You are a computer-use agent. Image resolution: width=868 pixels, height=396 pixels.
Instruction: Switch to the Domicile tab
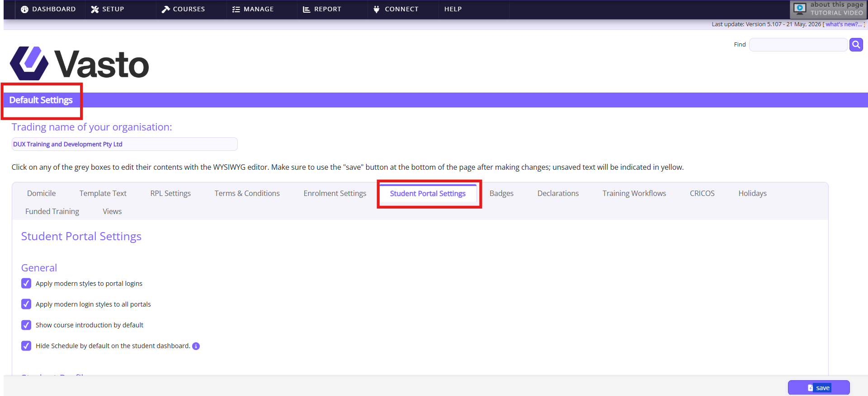tap(42, 193)
